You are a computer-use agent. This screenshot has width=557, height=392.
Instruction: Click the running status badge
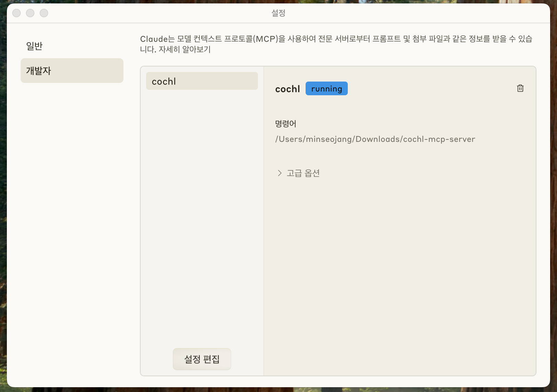click(x=327, y=89)
